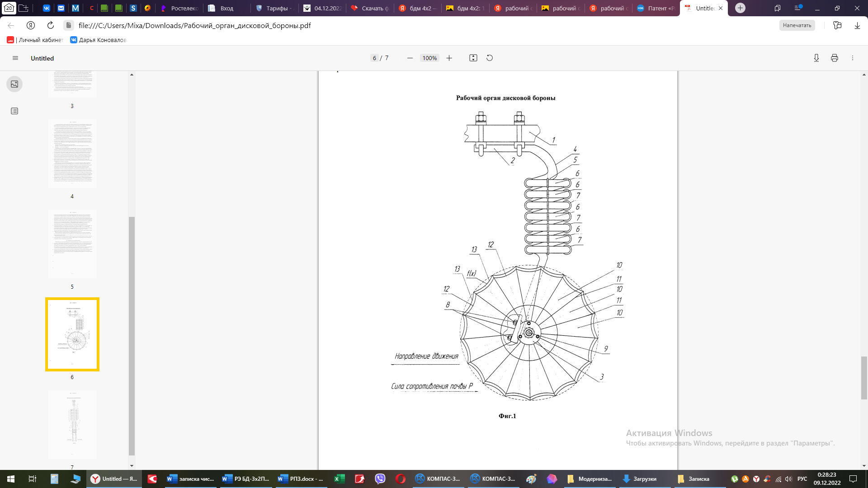Reload the current page

click(x=51, y=25)
